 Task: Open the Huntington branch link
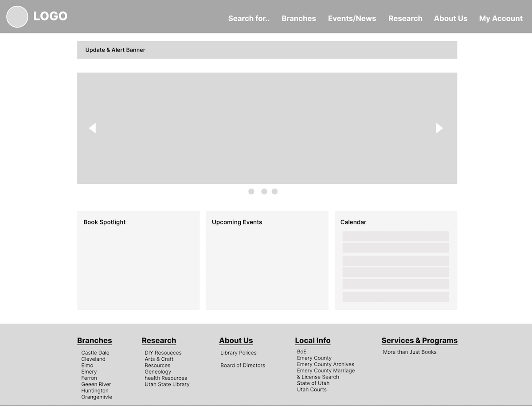pyautogui.click(x=96, y=390)
